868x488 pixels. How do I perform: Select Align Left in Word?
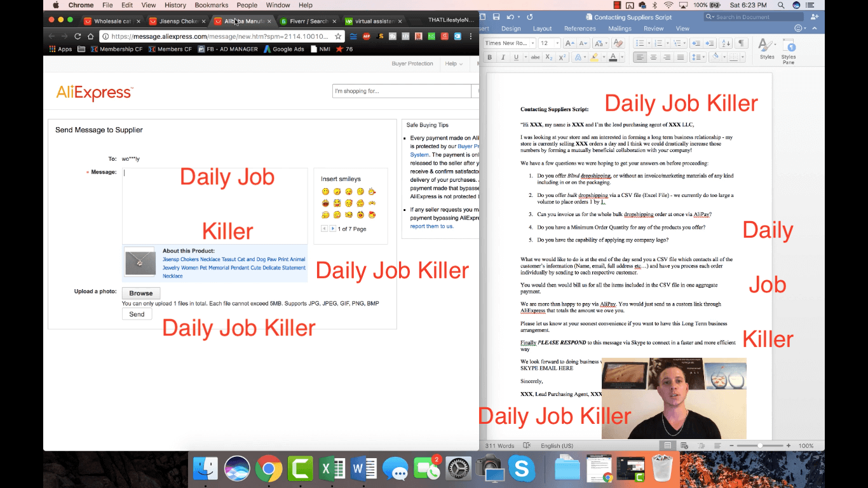(x=639, y=57)
